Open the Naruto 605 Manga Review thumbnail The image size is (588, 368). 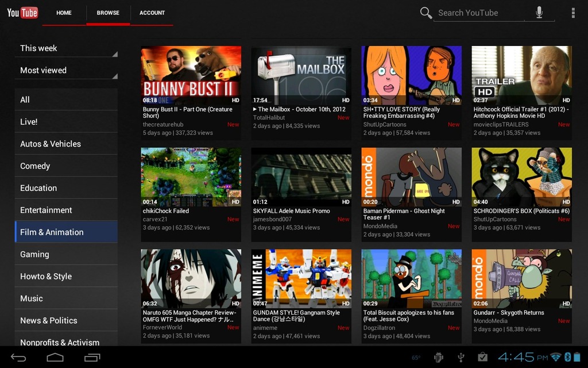(191, 279)
